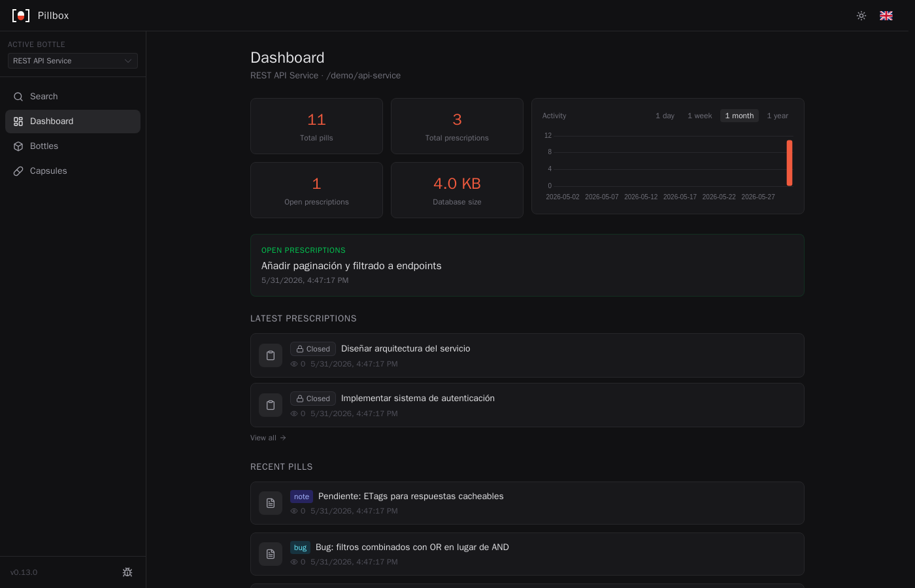This screenshot has height=588, width=915.
Task: Click clipboard icon for Diseñar arquitectura row
Action: (x=271, y=355)
